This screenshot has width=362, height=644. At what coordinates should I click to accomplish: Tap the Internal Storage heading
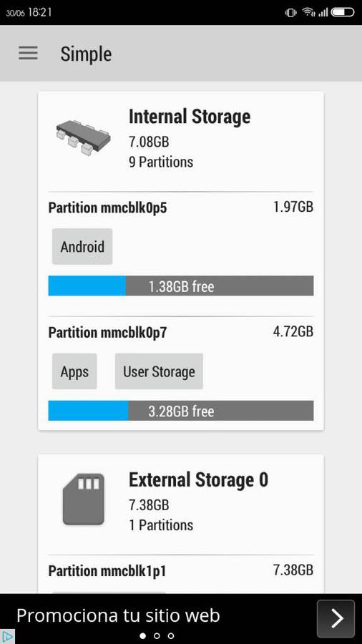190,117
